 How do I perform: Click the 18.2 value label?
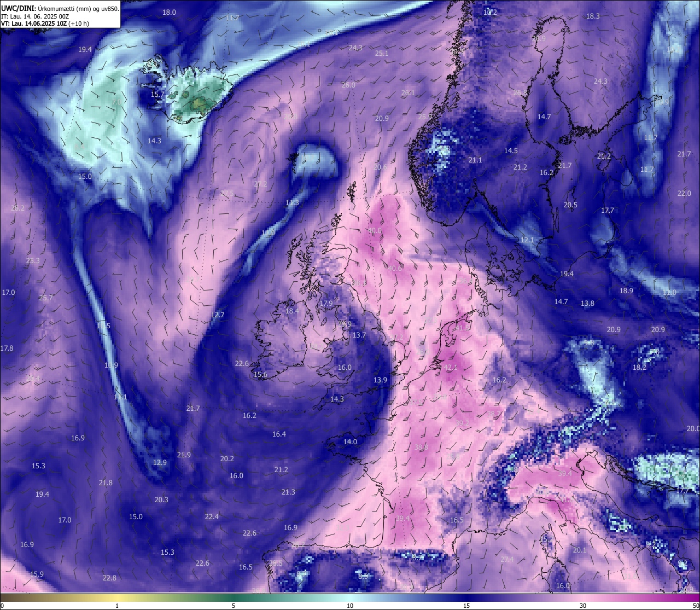(639, 367)
